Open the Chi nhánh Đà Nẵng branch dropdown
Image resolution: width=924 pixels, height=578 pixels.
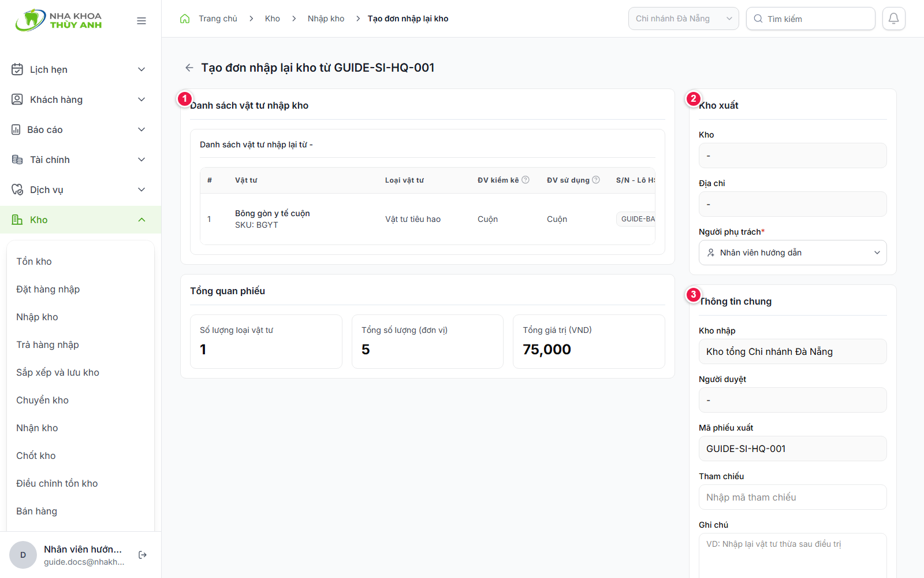(684, 18)
